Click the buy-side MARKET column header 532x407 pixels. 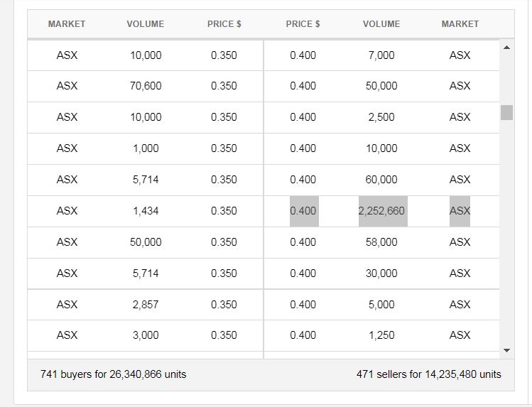[67, 24]
